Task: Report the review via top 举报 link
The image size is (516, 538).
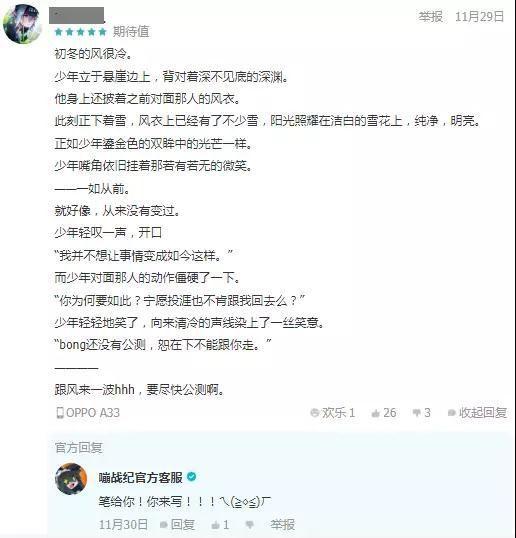Action: pyautogui.click(x=430, y=16)
